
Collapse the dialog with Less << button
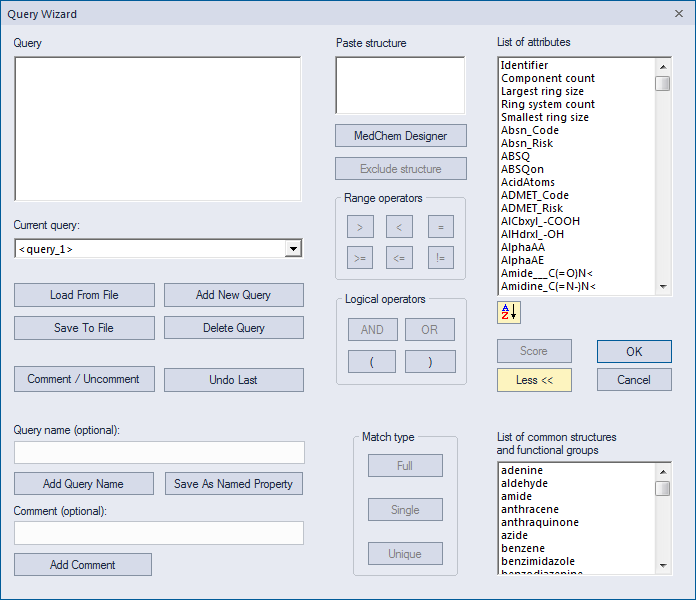[x=534, y=380]
